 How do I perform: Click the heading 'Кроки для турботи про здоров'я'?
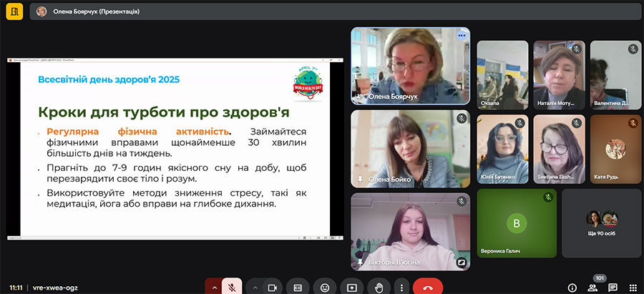click(163, 112)
